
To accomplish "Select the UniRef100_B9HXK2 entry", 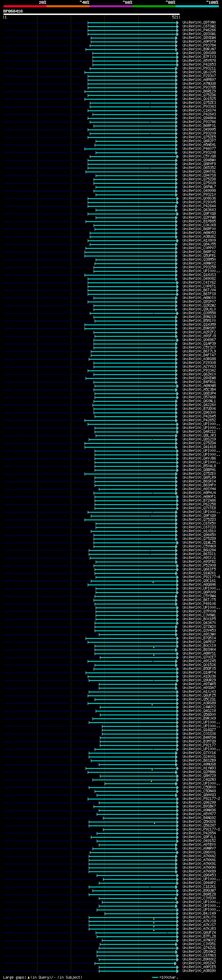I will 199,959.
